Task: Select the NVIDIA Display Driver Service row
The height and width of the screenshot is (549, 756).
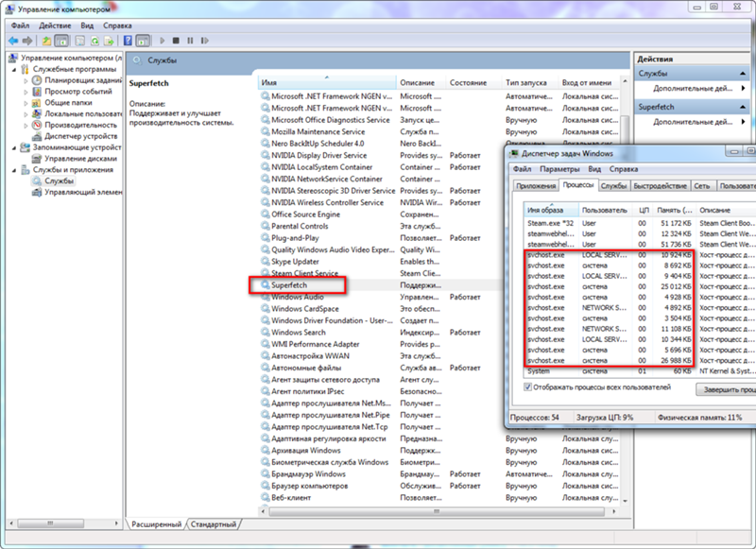Action: coord(381,155)
